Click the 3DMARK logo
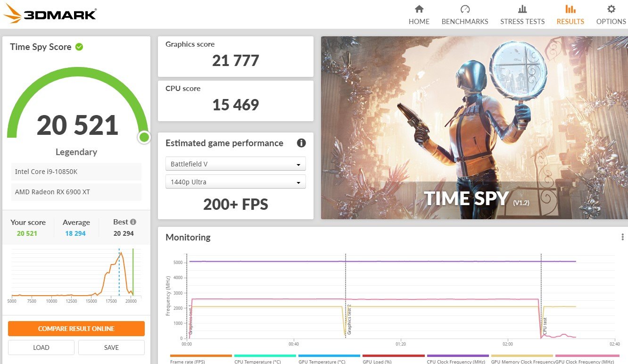 coord(50,13)
